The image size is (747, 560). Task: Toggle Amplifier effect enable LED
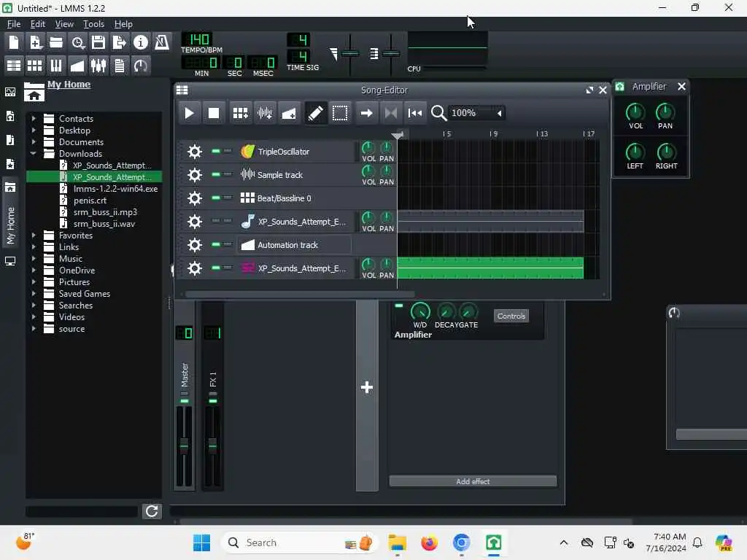[399, 306]
